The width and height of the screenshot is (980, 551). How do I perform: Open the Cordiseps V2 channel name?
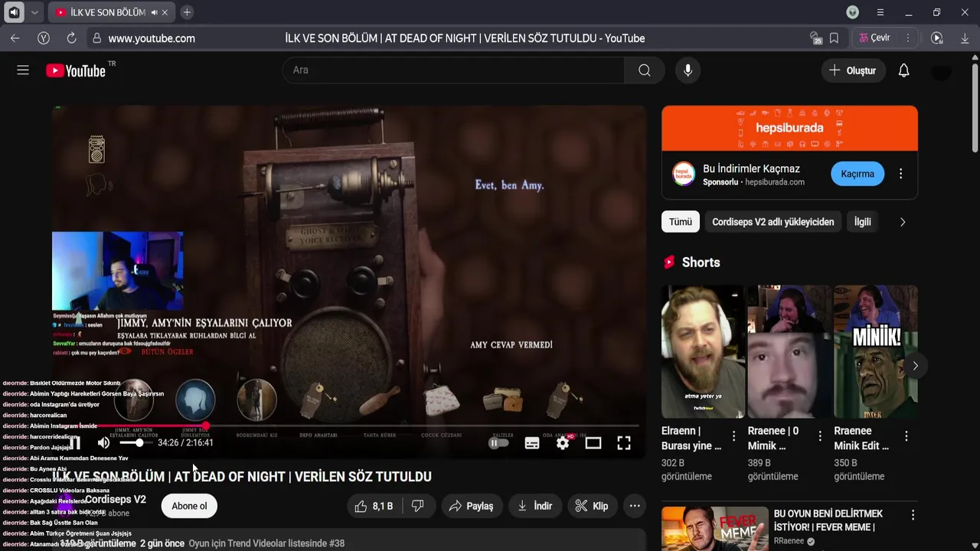[x=115, y=499]
